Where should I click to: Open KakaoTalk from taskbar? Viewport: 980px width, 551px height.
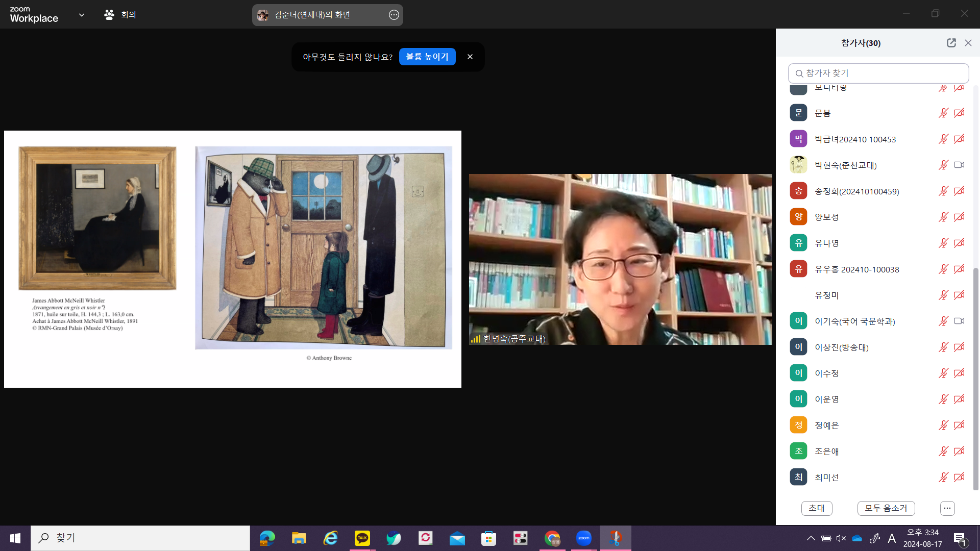[x=362, y=538]
